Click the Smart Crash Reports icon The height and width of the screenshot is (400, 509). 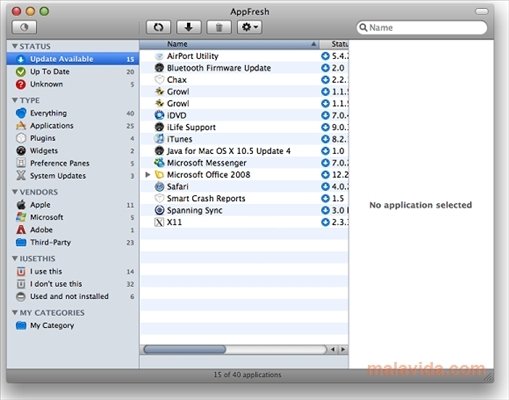pyautogui.click(x=159, y=198)
